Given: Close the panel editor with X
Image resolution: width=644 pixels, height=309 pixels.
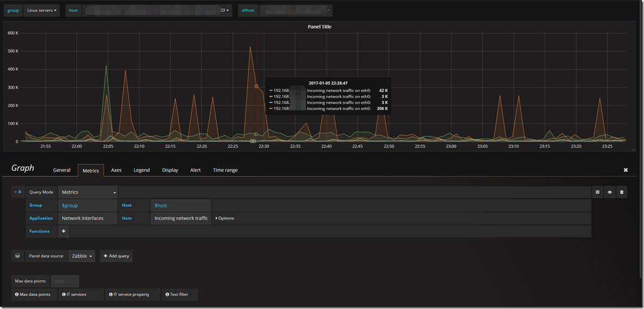Looking at the screenshot, I should tap(626, 170).
